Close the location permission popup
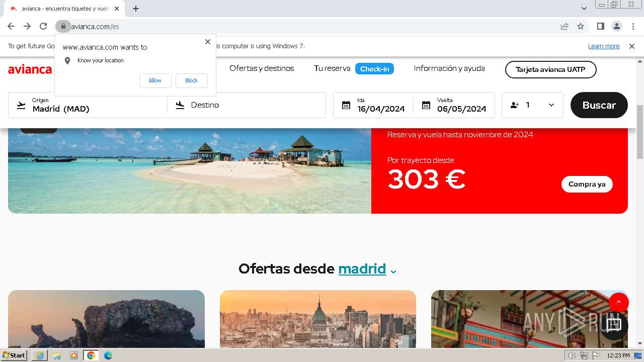 click(x=208, y=42)
